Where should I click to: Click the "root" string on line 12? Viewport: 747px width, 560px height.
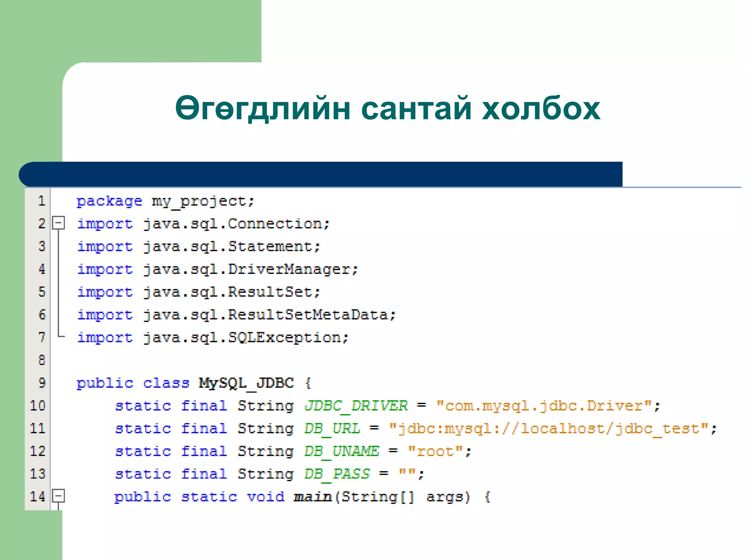436,451
